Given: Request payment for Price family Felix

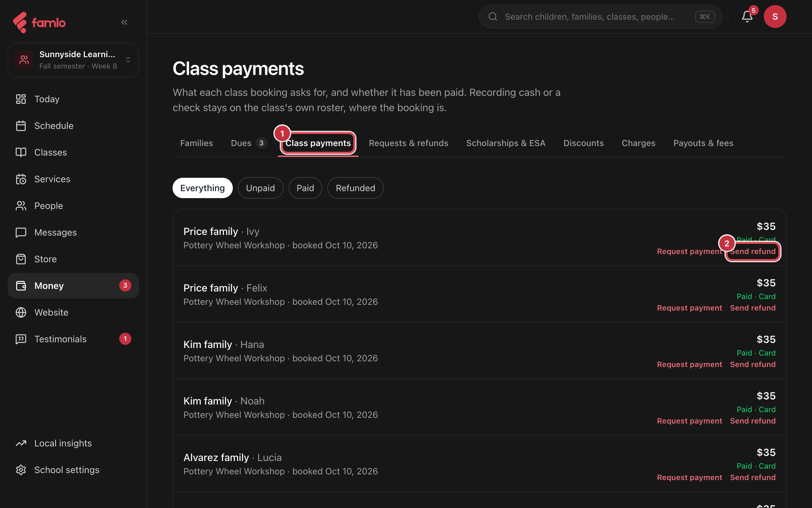Looking at the screenshot, I should [x=689, y=308].
